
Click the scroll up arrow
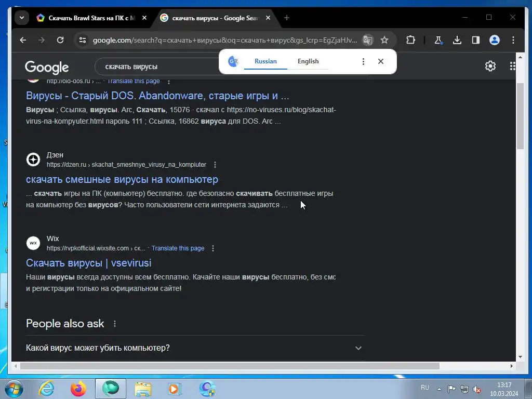[x=520, y=57]
